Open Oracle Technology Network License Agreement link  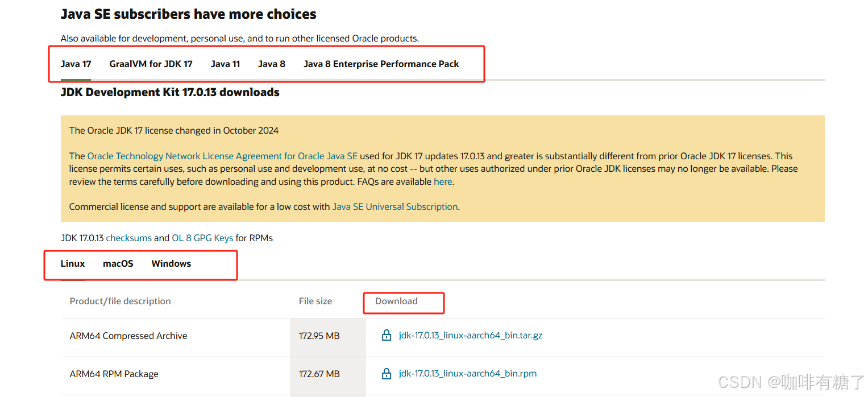click(222, 156)
